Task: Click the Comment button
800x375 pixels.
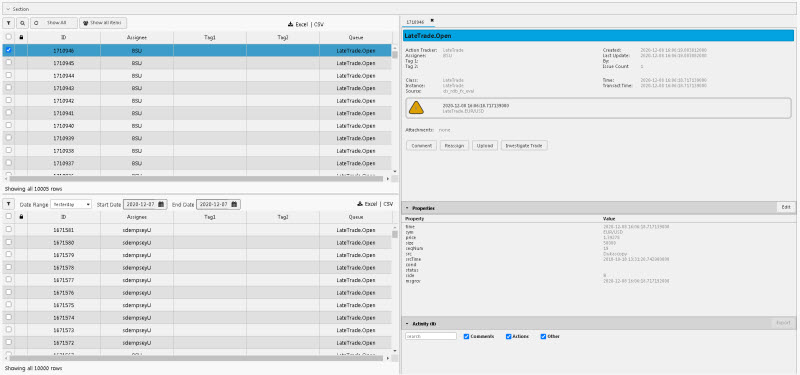Action: pos(421,146)
